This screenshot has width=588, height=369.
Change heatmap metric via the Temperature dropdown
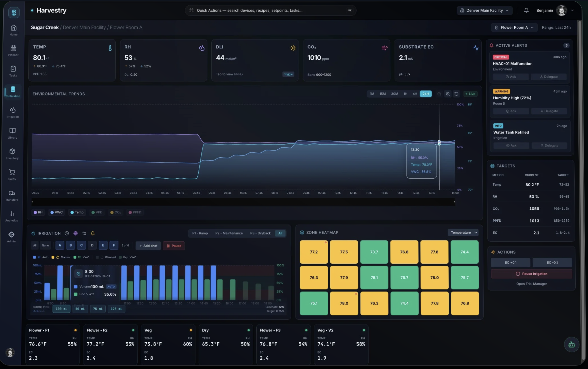pyautogui.click(x=463, y=232)
